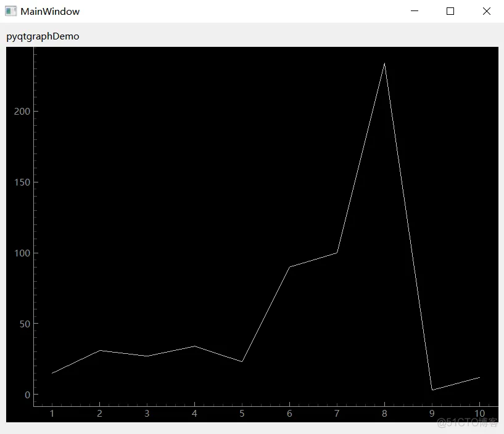Open the pyqtgraphDemo menu
Viewport: 504px width, 434px height.
click(43, 36)
